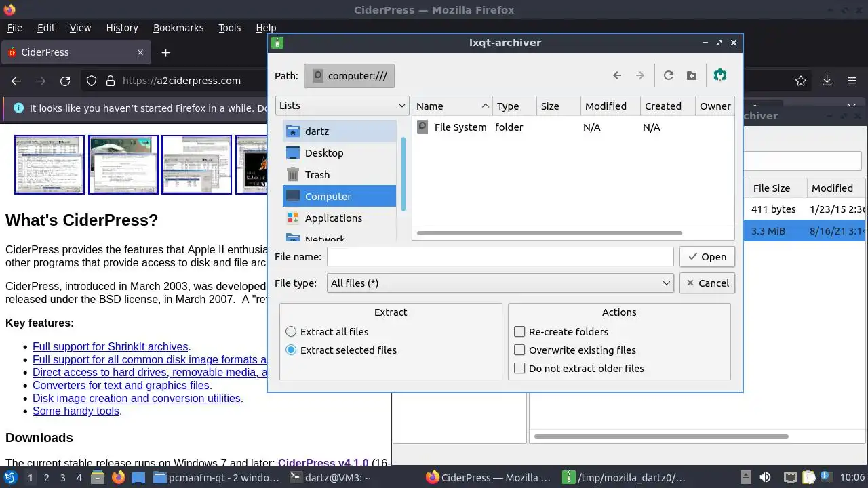868x488 pixels.
Task: Open Trash in the places sidebar
Action: point(339,175)
